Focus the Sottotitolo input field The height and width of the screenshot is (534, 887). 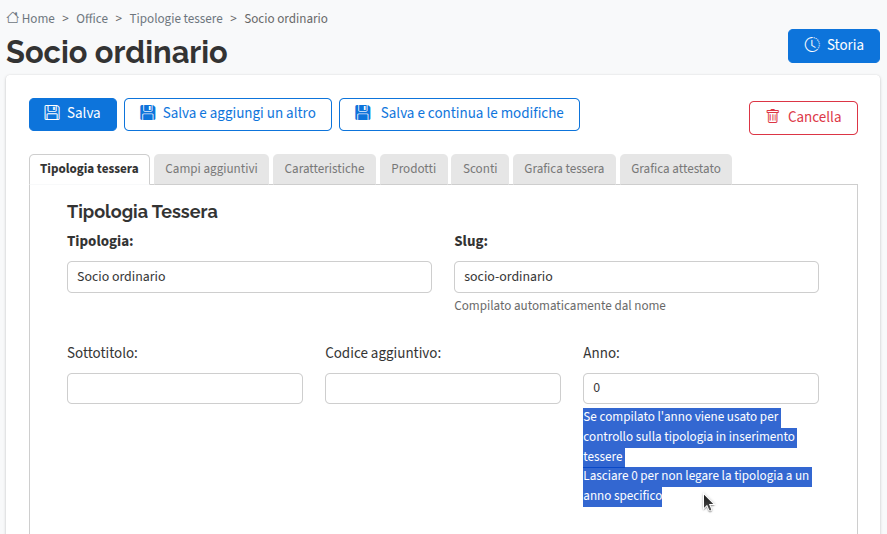(184, 389)
